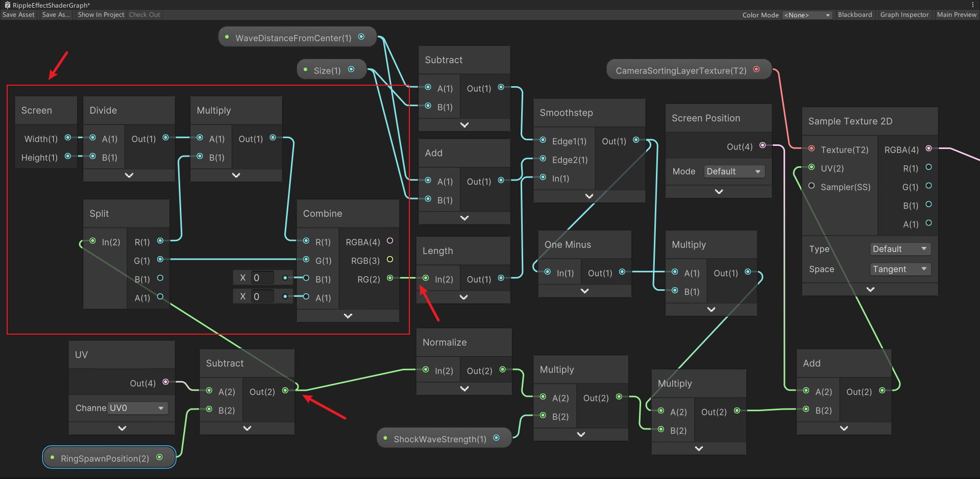Open the window options kebab menu
Viewport: 980px width, 479px height.
pos(973,5)
